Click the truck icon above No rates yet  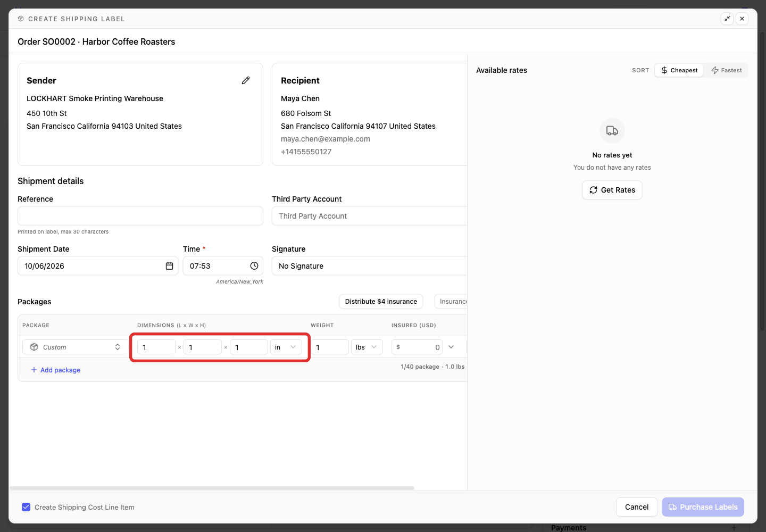click(x=612, y=131)
